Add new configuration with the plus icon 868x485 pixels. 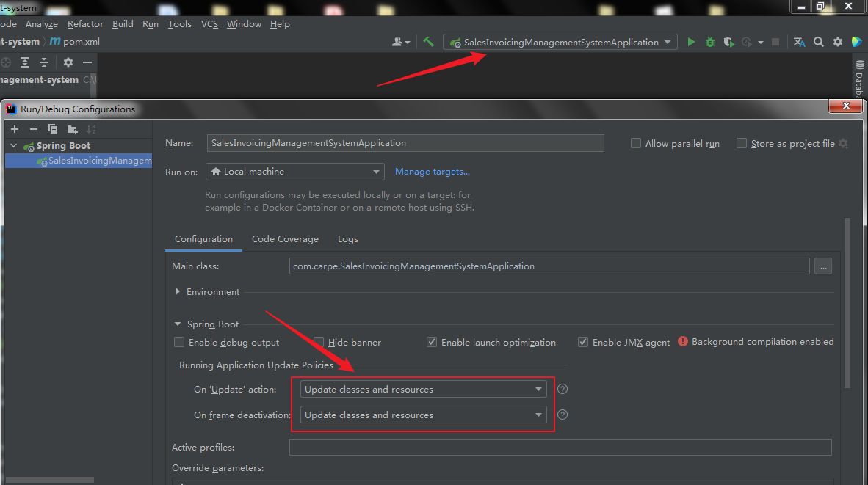(15, 129)
